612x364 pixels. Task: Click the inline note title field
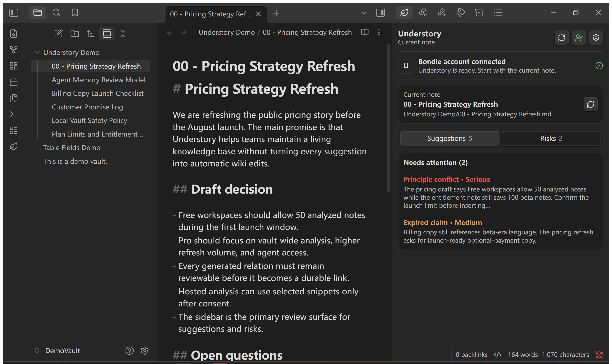coord(264,66)
